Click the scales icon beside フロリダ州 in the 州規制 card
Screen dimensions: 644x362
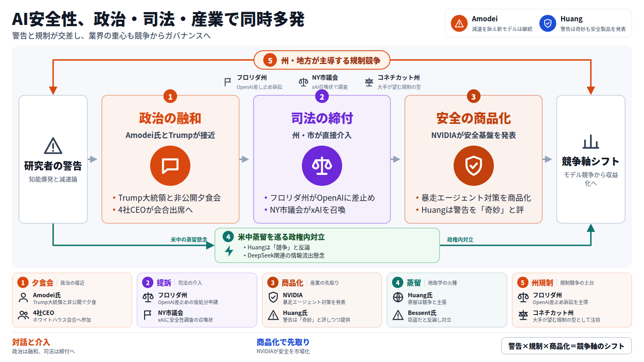point(523,298)
